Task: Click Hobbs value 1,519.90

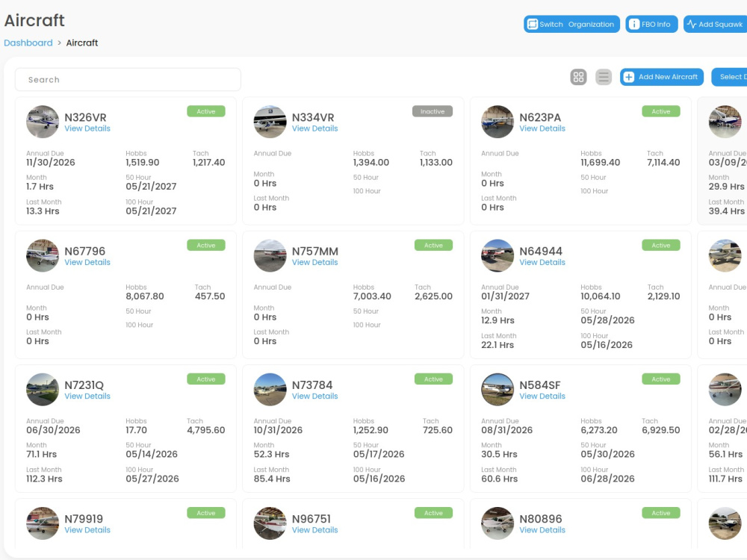Action: point(143,162)
